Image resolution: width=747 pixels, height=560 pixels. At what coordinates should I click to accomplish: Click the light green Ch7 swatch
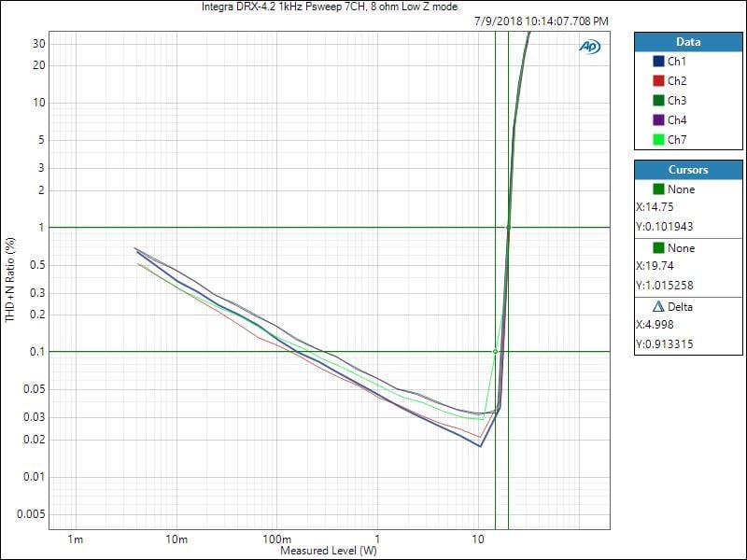pos(658,140)
